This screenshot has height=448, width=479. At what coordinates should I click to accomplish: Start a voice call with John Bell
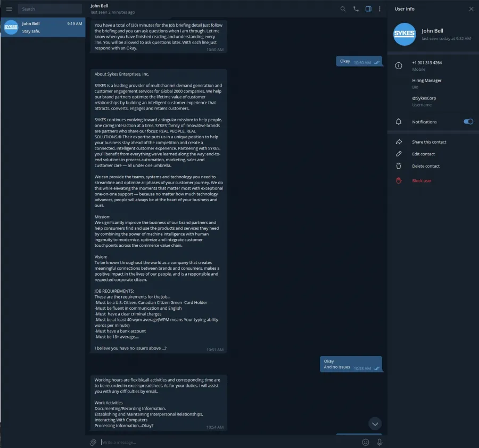click(x=356, y=9)
